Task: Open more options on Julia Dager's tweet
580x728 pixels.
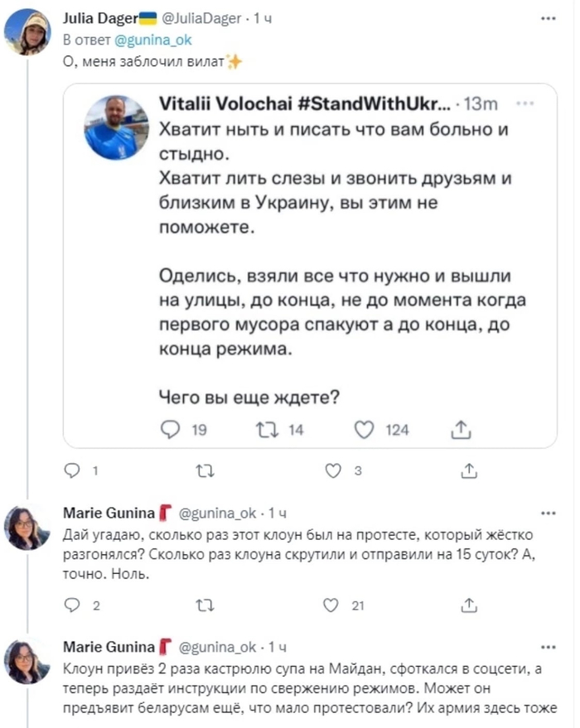Action: pos(548,16)
